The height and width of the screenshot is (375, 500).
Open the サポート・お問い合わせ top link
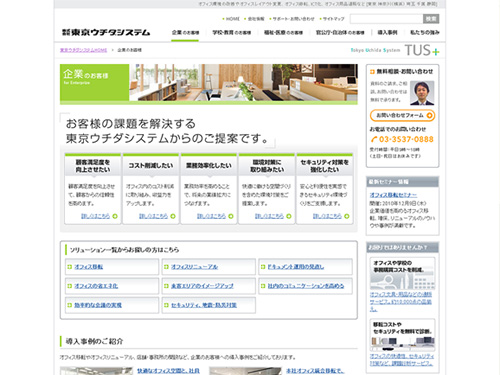click(x=293, y=19)
